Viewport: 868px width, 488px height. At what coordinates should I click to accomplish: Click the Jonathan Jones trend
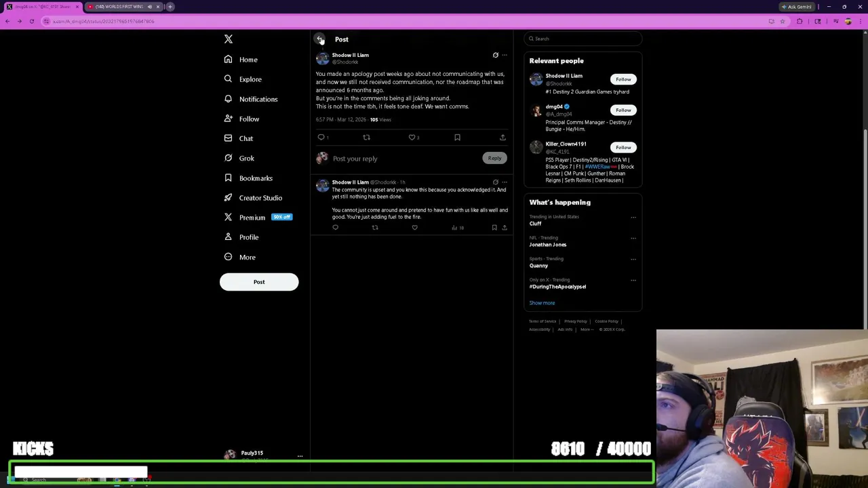tap(548, 245)
